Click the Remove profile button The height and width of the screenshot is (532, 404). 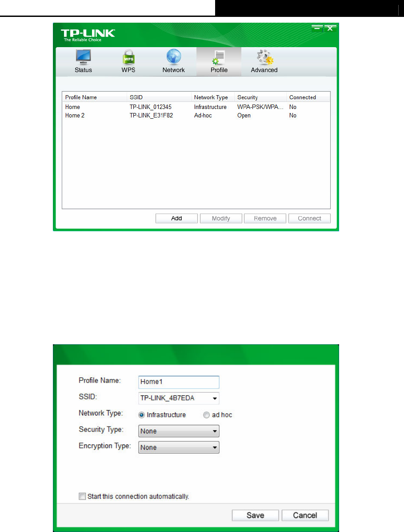coord(265,218)
